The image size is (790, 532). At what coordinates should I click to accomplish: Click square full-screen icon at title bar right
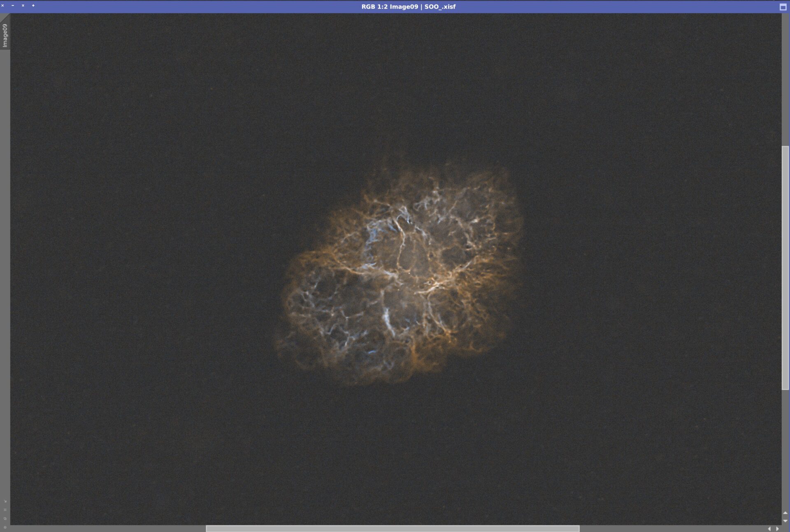click(x=783, y=7)
